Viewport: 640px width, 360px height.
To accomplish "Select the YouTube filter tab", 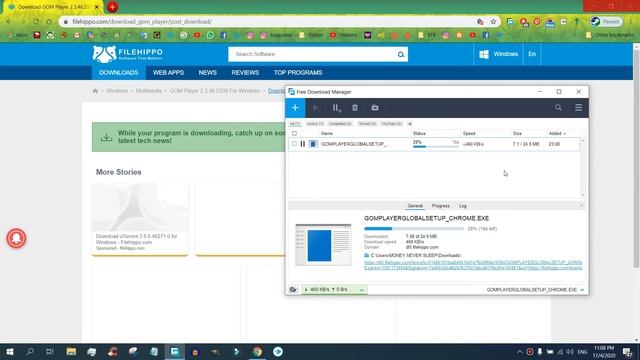I will (391, 124).
